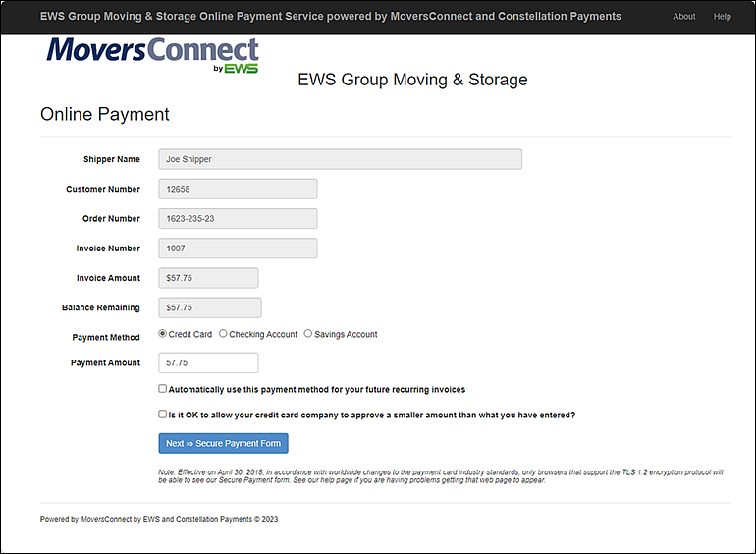Open the About link in header
Viewport: 756px width, 554px height.
[683, 17]
